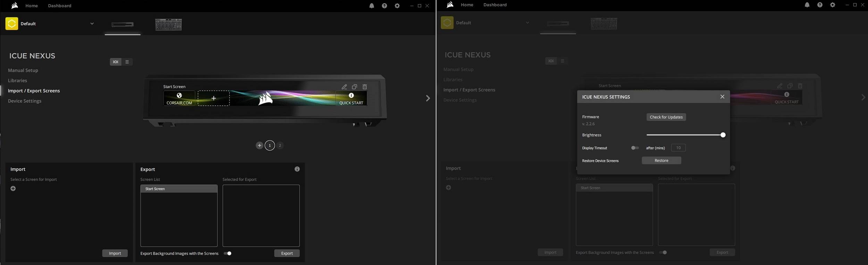Click the CORSAIR.COM globe button on screen
Image resolution: width=868 pixels, height=265 pixels.
click(179, 98)
